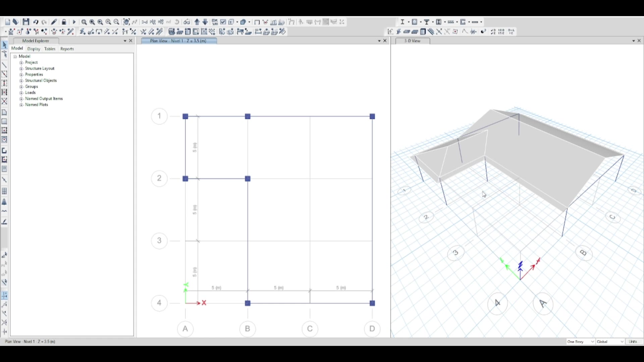Select the column joint at grid D-4

(372, 303)
